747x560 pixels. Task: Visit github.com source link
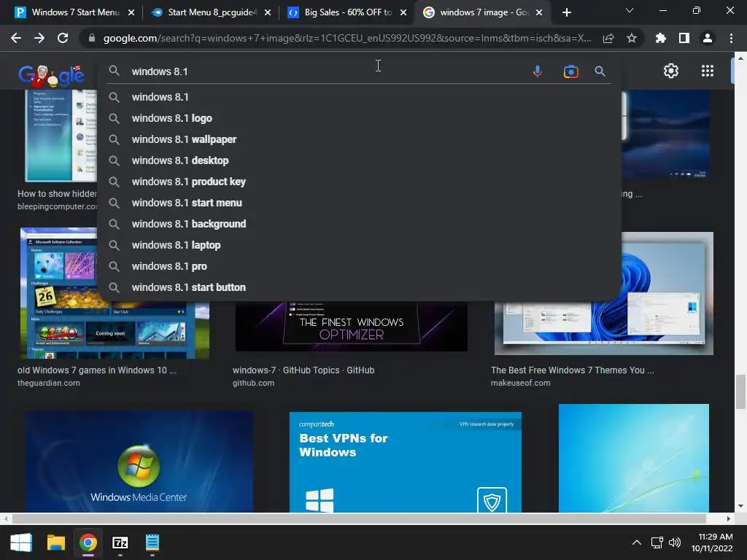[x=253, y=383]
